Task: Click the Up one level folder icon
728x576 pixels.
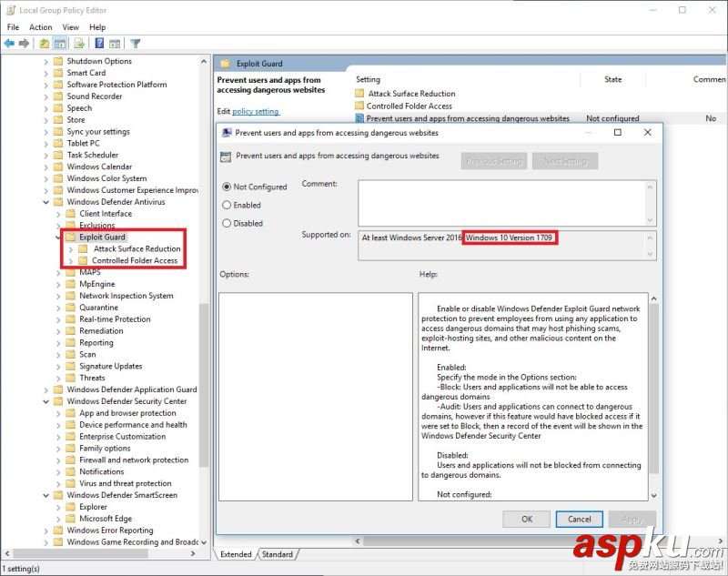Action: pyautogui.click(x=44, y=44)
